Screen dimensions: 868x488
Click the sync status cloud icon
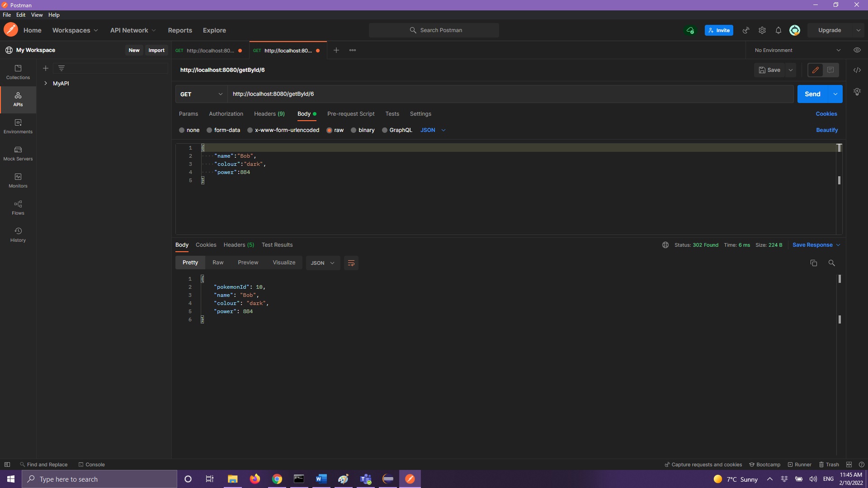pos(690,30)
